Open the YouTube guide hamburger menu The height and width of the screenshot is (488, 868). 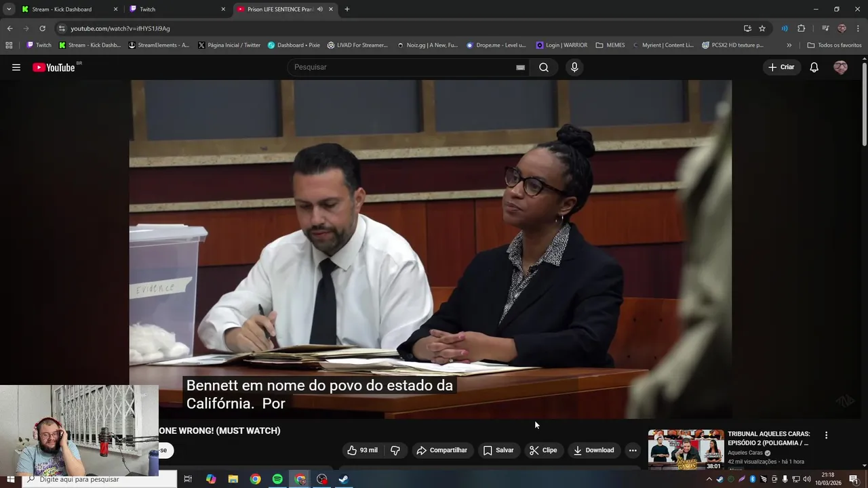point(16,67)
